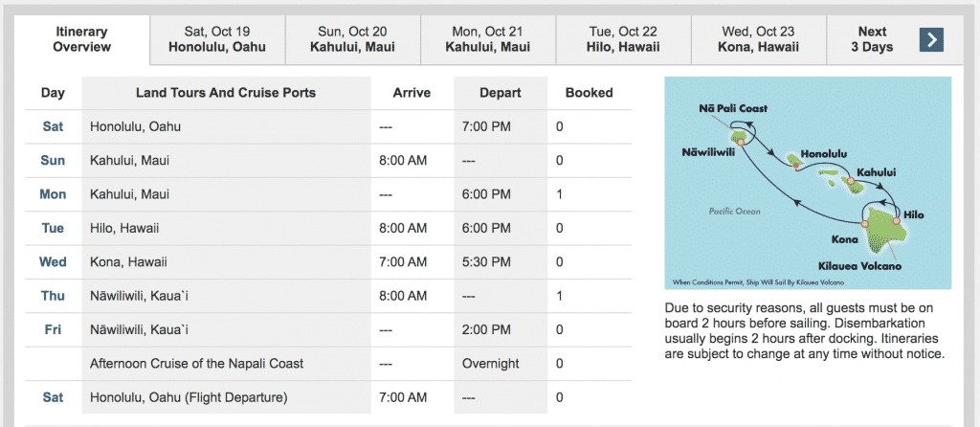Open the Thu day link
This screenshot has width=980, height=427.
coord(54,296)
